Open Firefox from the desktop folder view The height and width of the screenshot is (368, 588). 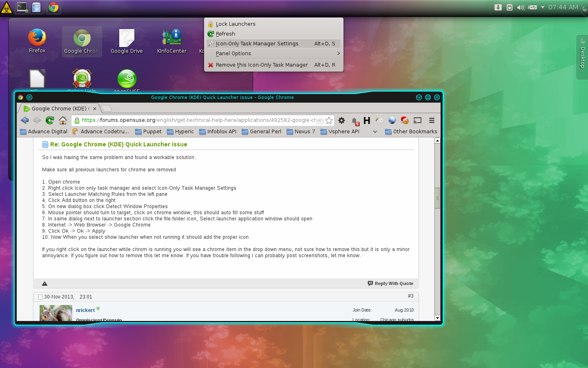pos(37,41)
